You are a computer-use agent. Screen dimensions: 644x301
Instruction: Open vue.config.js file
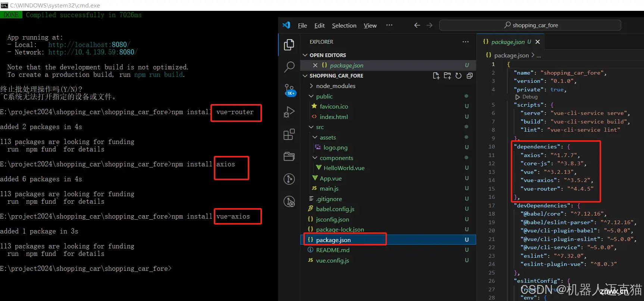(332, 260)
